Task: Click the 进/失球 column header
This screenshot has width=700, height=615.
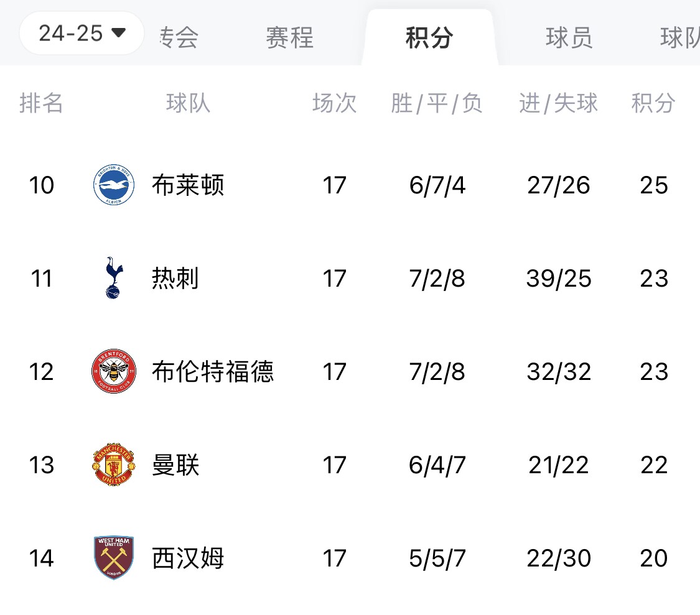Action: (558, 103)
